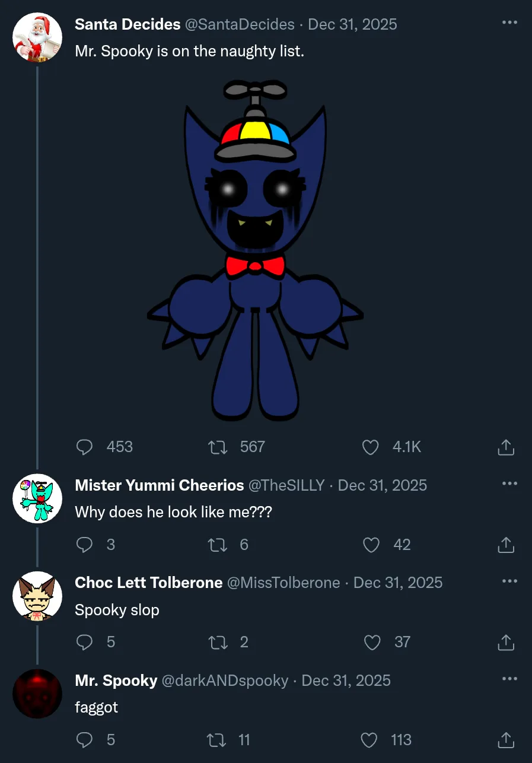Retweet Mister Yummi Cheerios' reply
532x763 pixels.
218,545
